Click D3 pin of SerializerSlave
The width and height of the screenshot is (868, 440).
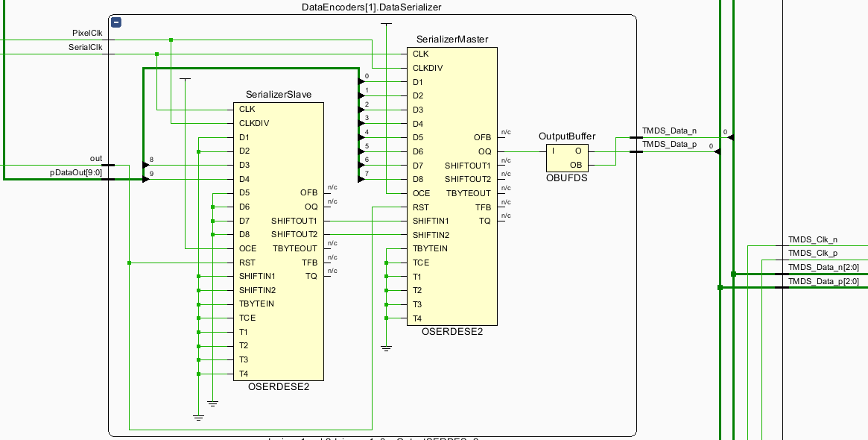(244, 165)
